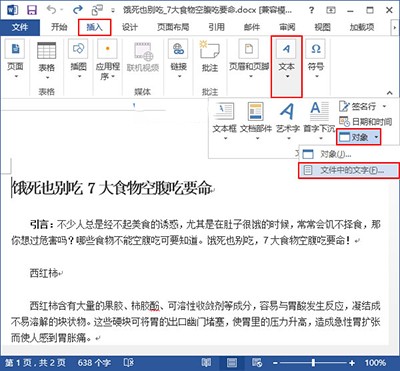Select the 艺术字 WordArt icon
The height and width of the screenshot is (371, 400).
click(x=287, y=112)
